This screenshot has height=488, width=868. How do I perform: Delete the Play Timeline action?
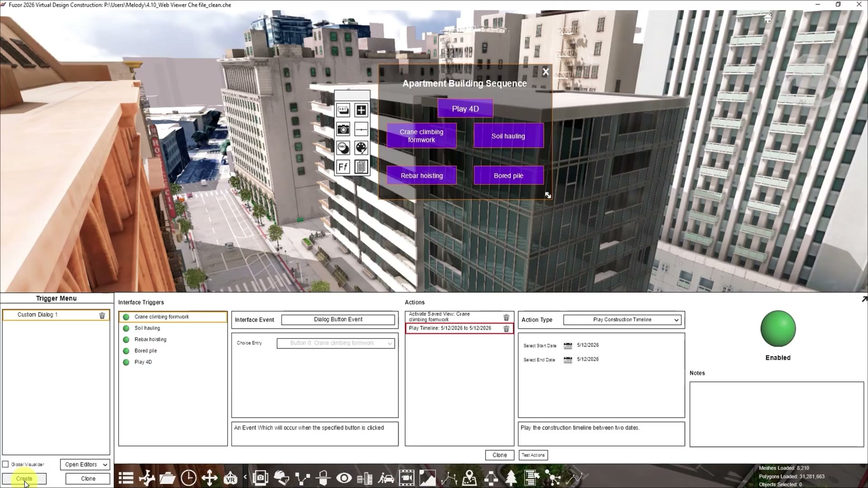click(x=506, y=328)
